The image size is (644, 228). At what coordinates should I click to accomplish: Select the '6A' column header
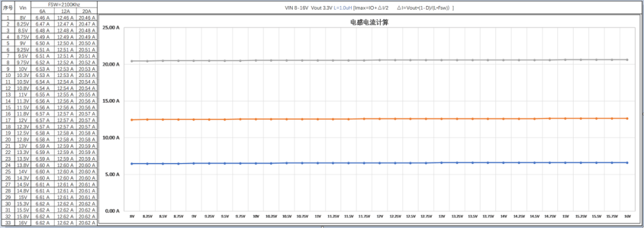click(42, 11)
